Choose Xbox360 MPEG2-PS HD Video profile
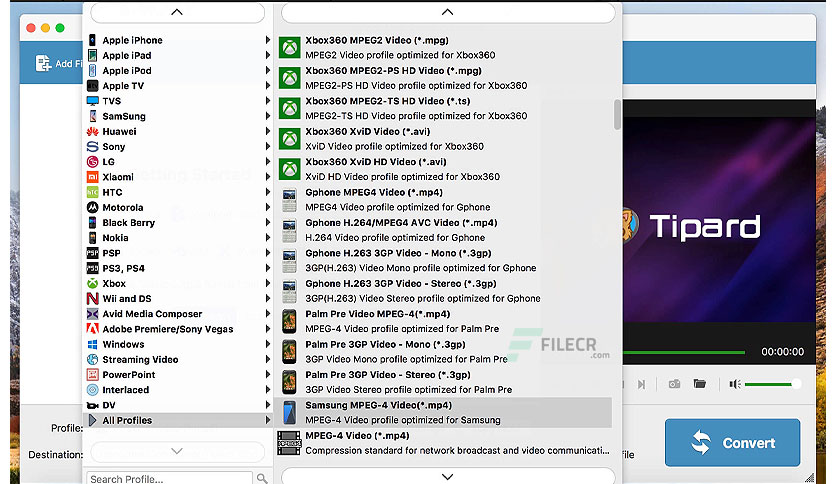Viewport: 836px width, 484px height. coord(445,78)
